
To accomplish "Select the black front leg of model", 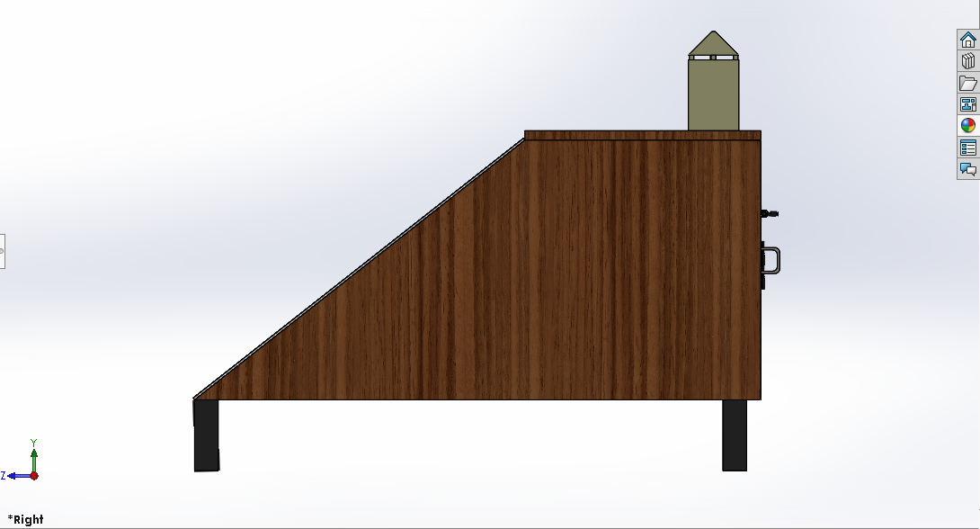I will pyautogui.click(x=206, y=435).
